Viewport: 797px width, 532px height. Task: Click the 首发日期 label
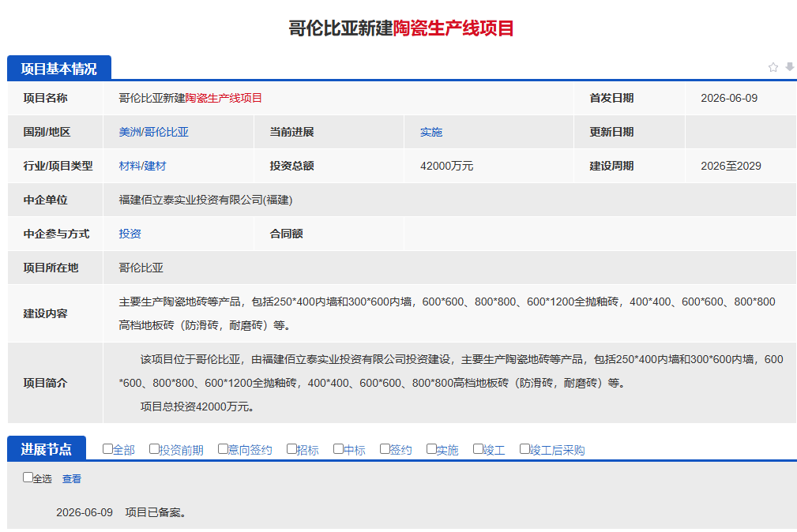click(611, 98)
